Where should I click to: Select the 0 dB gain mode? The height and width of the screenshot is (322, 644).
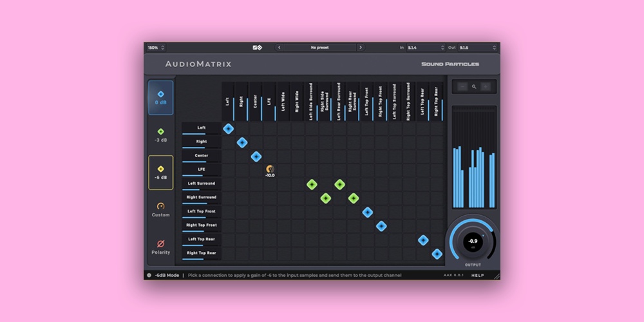pyautogui.click(x=160, y=97)
